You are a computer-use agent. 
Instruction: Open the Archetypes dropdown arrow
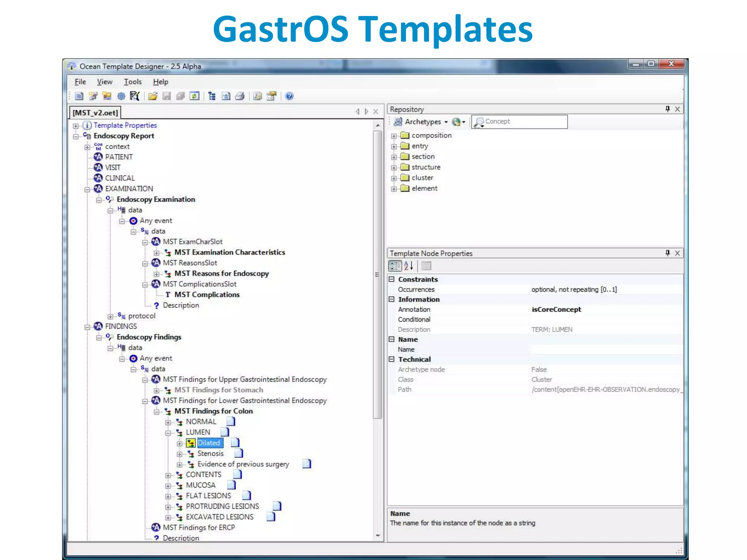click(x=446, y=122)
